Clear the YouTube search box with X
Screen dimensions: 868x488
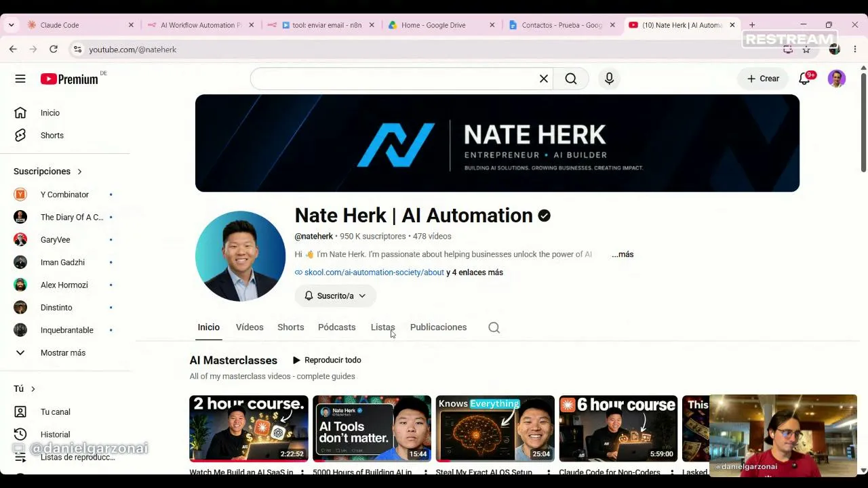[543, 79]
